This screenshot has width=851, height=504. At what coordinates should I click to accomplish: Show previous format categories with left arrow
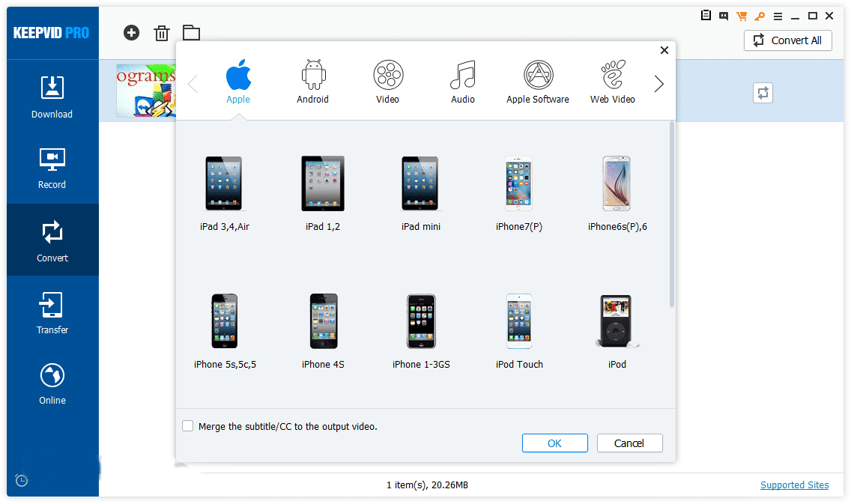tap(192, 84)
